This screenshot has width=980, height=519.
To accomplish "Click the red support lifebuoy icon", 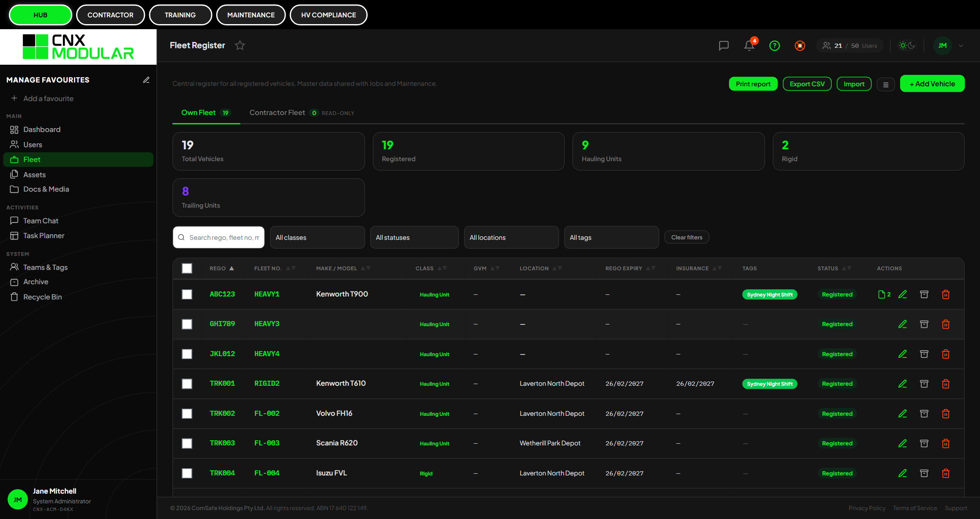I will tap(800, 46).
